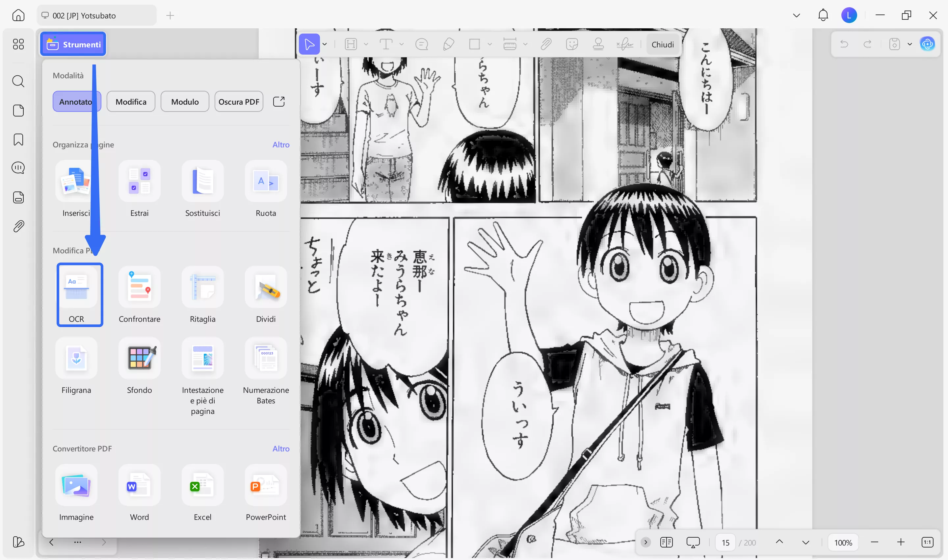Click the attachment paperclip in toolbar
The width and height of the screenshot is (948, 560).
[545, 44]
